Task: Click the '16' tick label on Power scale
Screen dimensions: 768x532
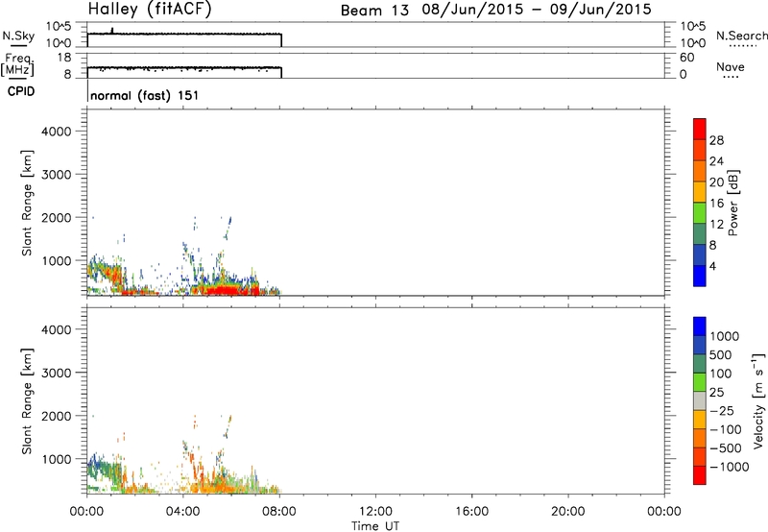Action: pyautogui.click(x=716, y=204)
